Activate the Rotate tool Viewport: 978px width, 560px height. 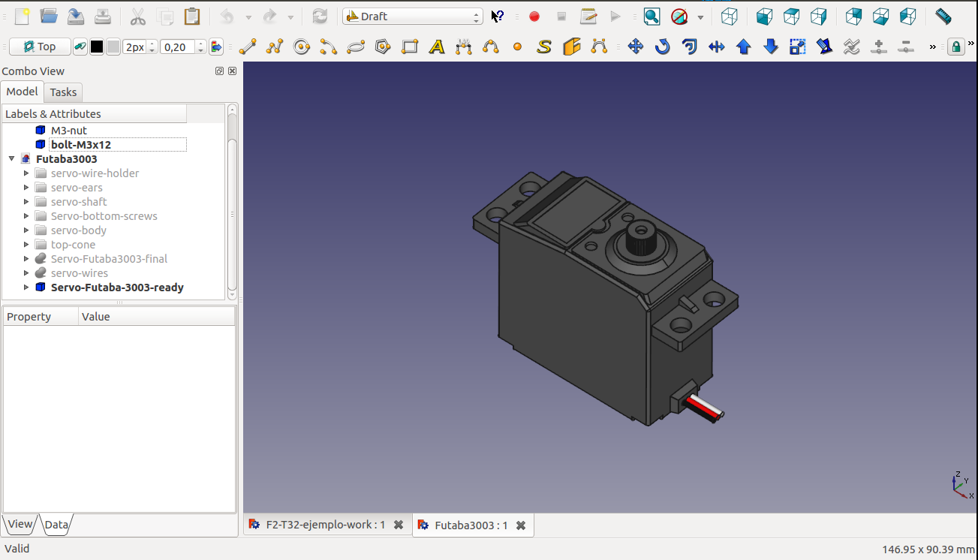coord(662,47)
